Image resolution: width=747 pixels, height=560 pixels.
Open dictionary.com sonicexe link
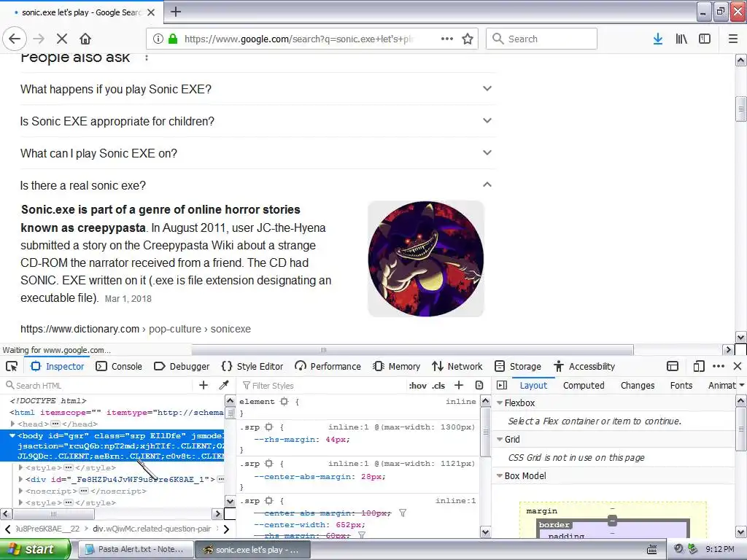[135, 329]
